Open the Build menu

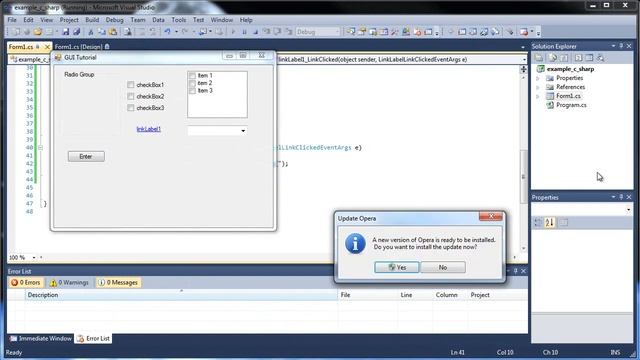[92, 20]
